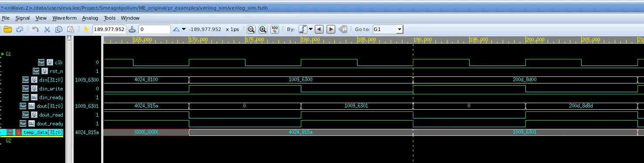Click the type icon next to dout_read
644x163 pixels.
(34, 115)
